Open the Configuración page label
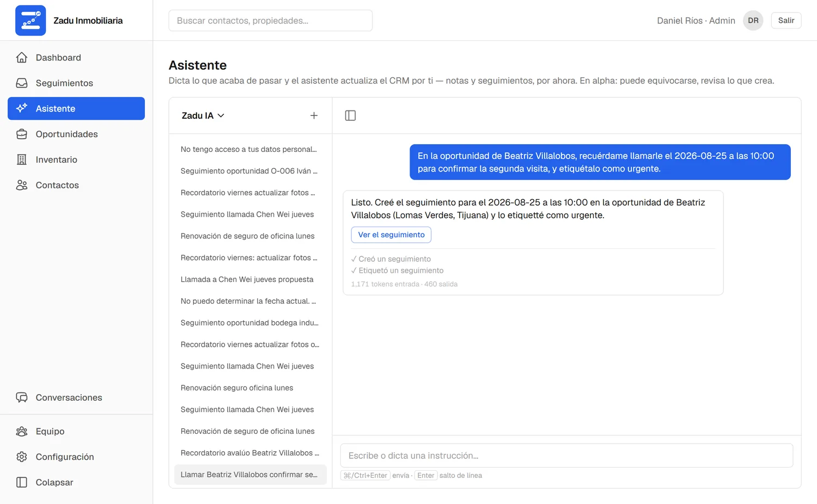 [65, 457]
